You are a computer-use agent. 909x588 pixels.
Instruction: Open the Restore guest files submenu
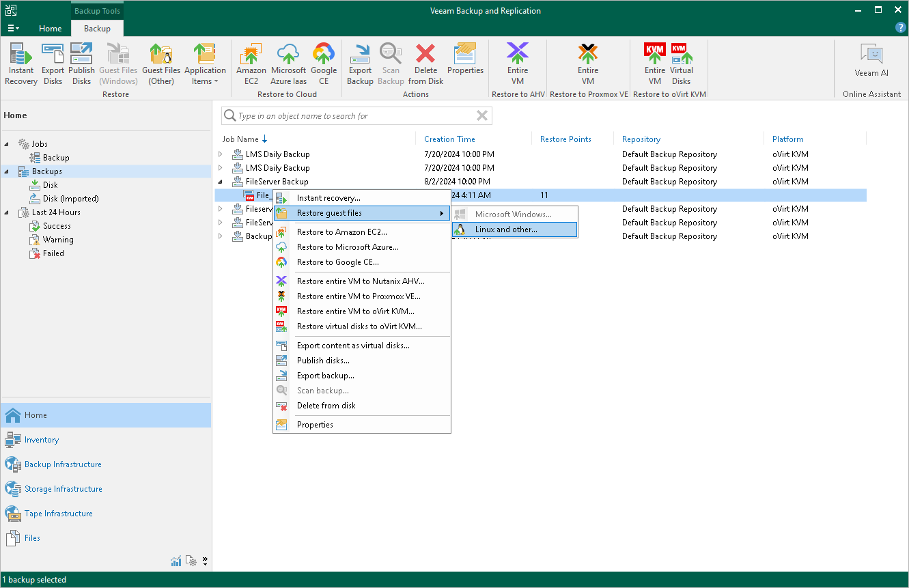click(362, 213)
